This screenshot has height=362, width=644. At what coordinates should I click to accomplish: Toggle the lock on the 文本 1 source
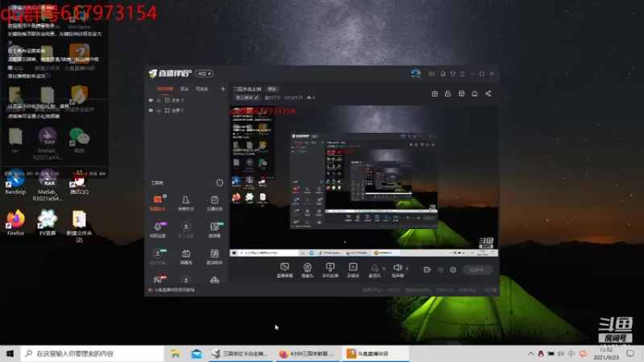(x=159, y=100)
